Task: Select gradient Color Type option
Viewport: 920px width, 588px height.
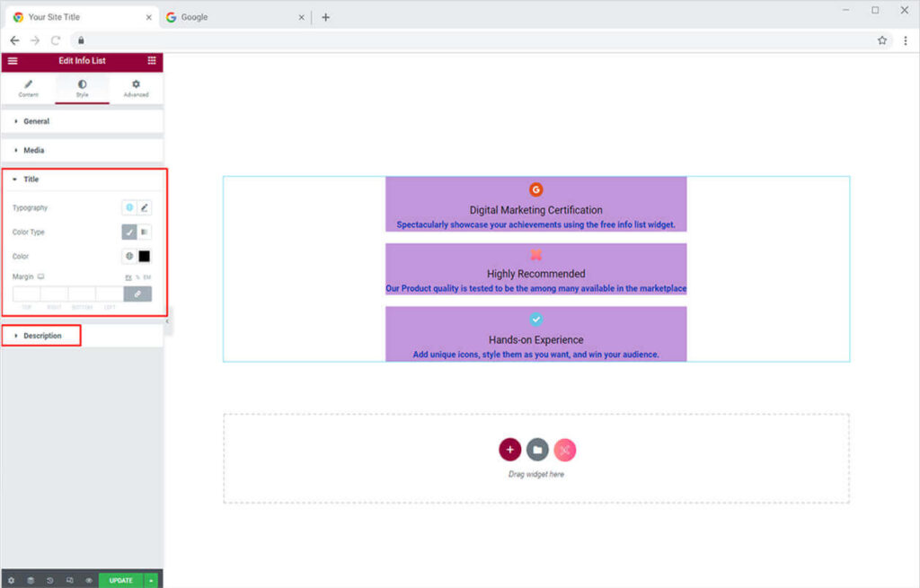Action: [145, 232]
